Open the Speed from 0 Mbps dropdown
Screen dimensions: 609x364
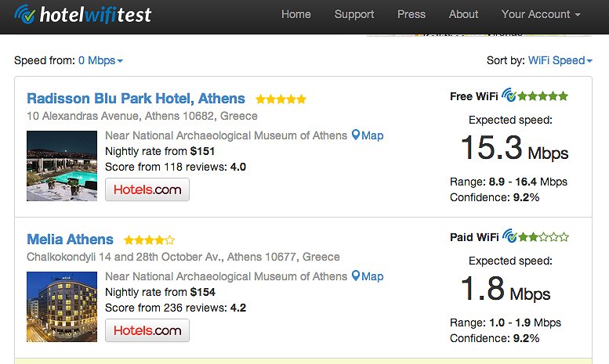[x=100, y=60]
